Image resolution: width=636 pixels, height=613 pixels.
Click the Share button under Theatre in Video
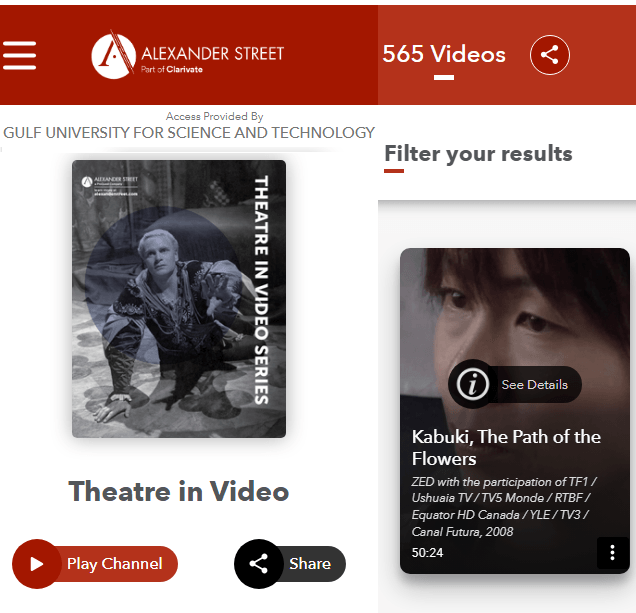click(290, 564)
